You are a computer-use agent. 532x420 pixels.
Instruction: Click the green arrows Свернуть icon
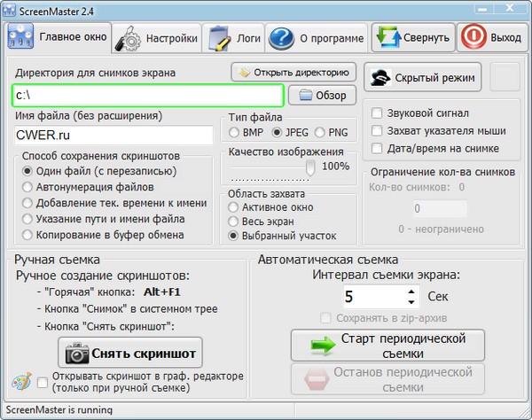point(388,37)
